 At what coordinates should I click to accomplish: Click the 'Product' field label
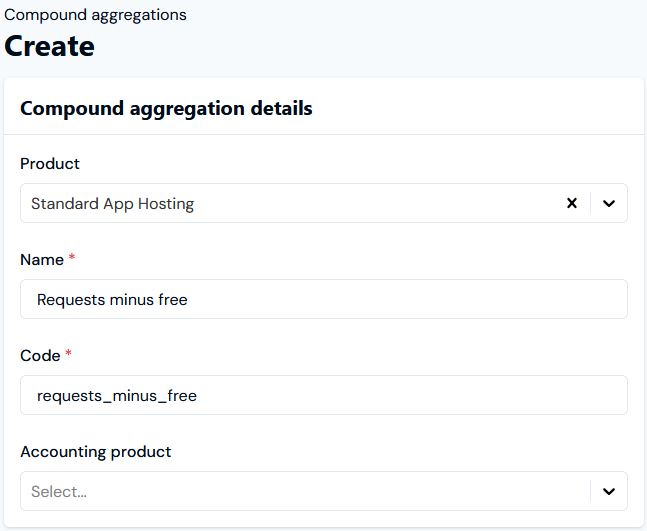point(50,164)
